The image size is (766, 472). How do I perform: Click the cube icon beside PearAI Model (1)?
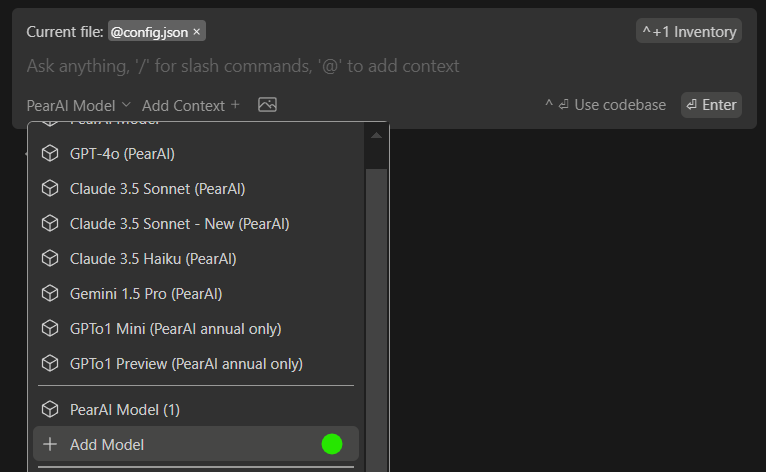pos(50,409)
